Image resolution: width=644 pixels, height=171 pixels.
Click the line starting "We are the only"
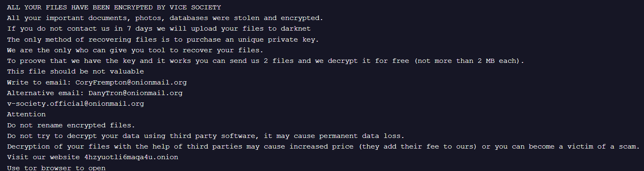click(x=135, y=50)
